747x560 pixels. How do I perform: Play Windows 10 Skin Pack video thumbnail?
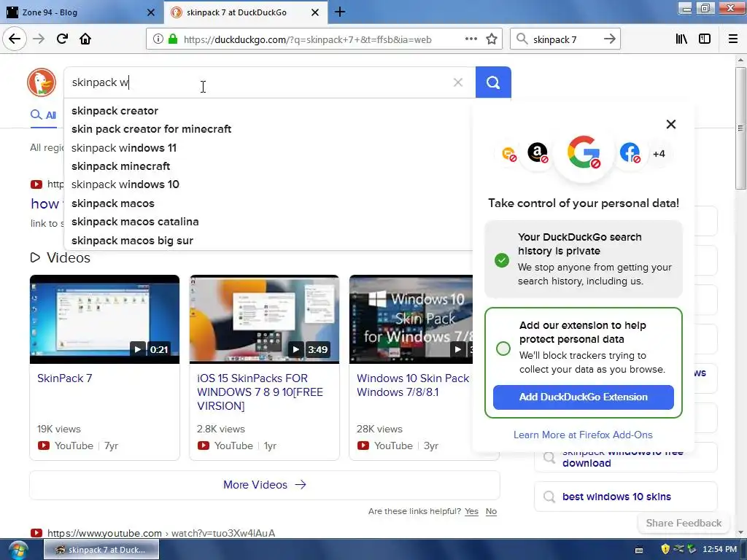click(x=411, y=319)
